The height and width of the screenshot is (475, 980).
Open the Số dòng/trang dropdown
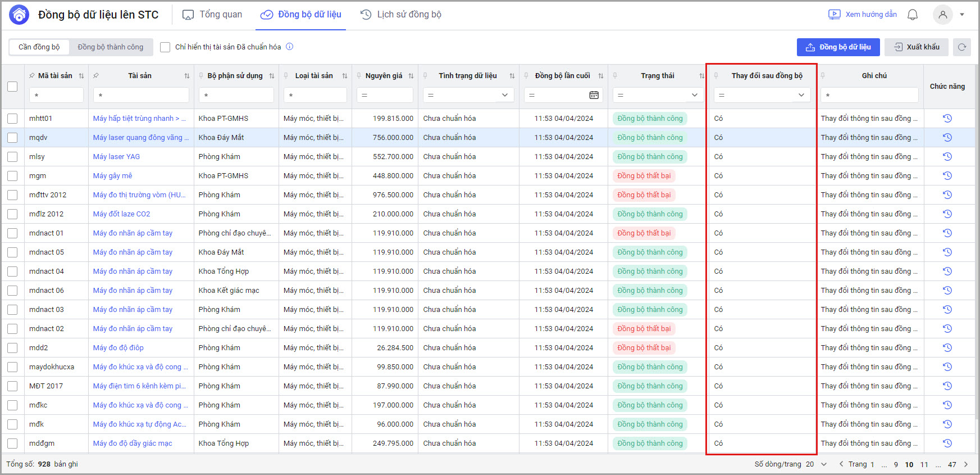coord(823,464)
